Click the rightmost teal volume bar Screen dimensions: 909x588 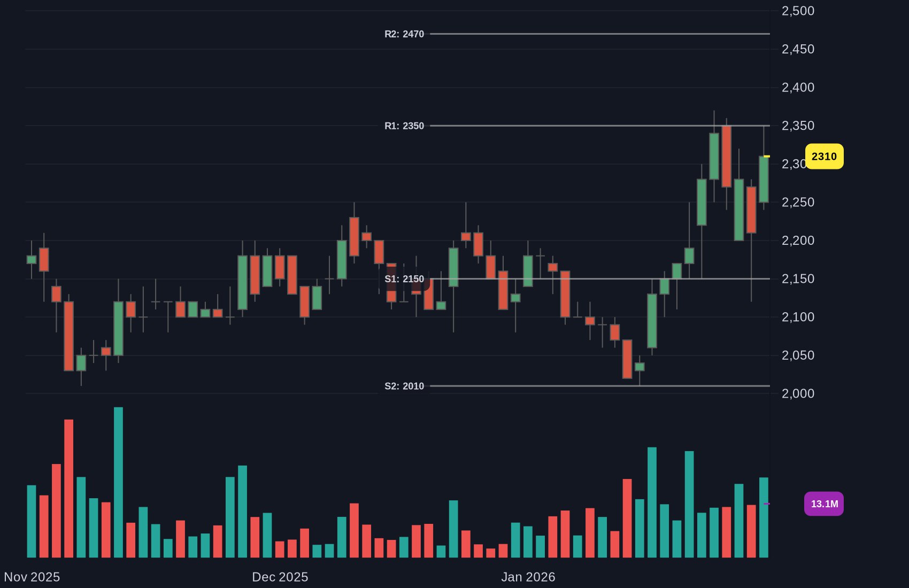pyautogui.click(x=764, y=517)
